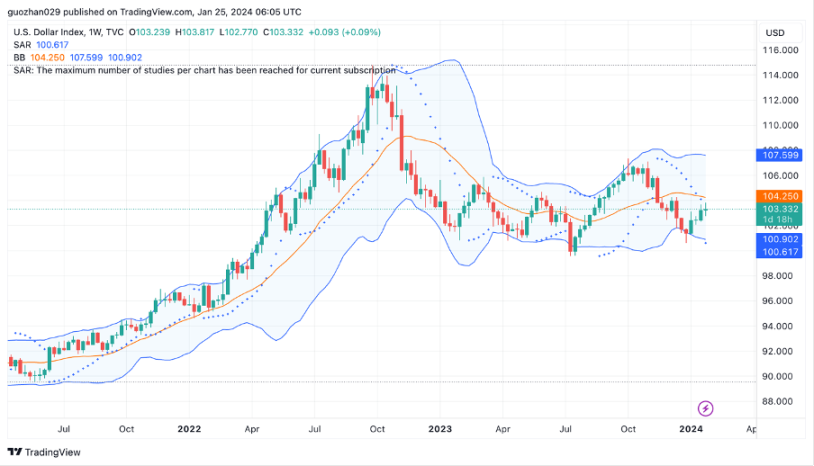Click the 2024 label on time axis
This screenshot has width=814, height=466.
click(691, 429)
